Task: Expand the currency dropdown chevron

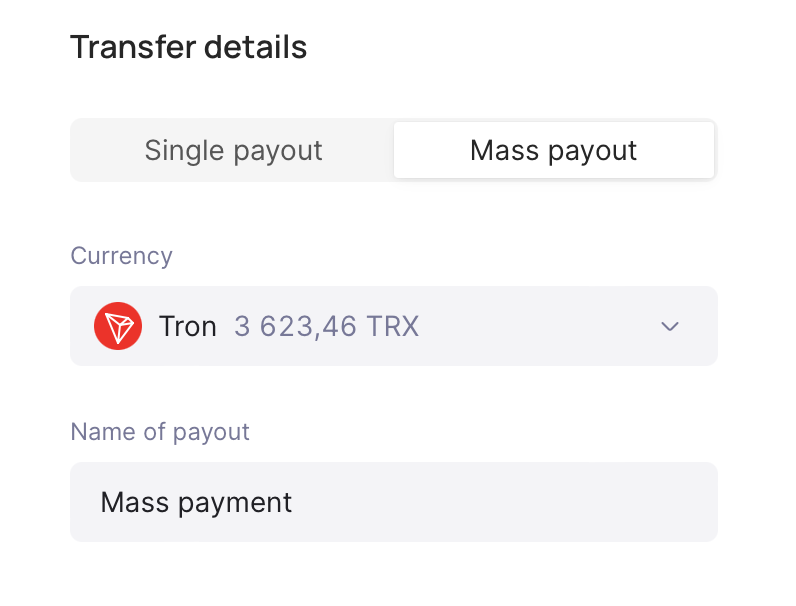Action: pos(670,326)
